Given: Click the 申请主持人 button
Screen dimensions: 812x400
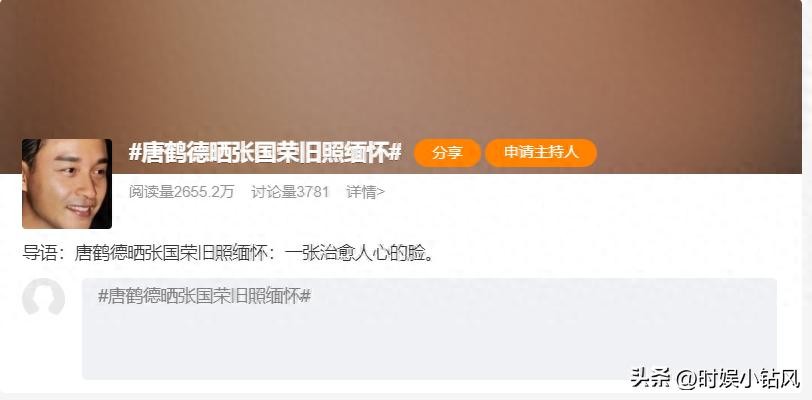Looking at the screenshot, I should point(541,152).
